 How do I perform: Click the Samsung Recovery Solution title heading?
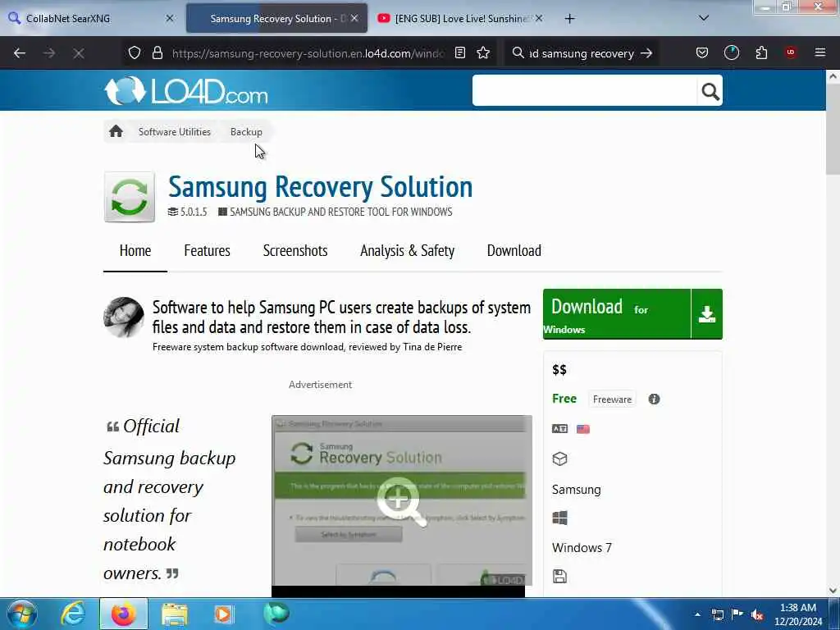point(321,186)
